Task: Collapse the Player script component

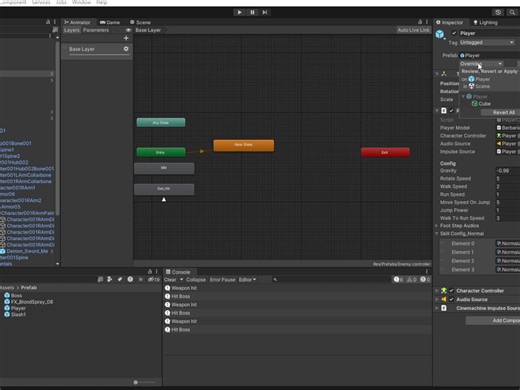Action: pos(437,110)
